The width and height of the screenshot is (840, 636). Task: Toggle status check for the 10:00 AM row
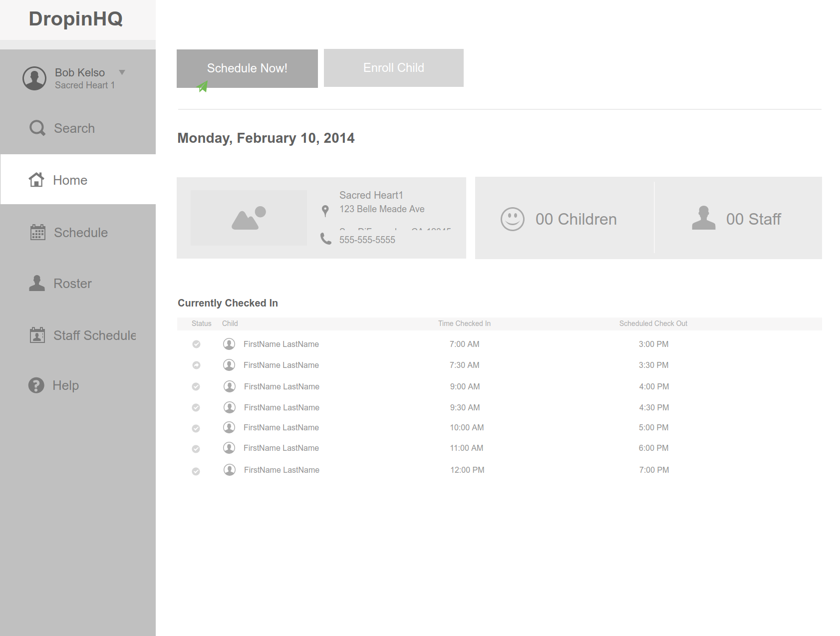pos(196,428)
